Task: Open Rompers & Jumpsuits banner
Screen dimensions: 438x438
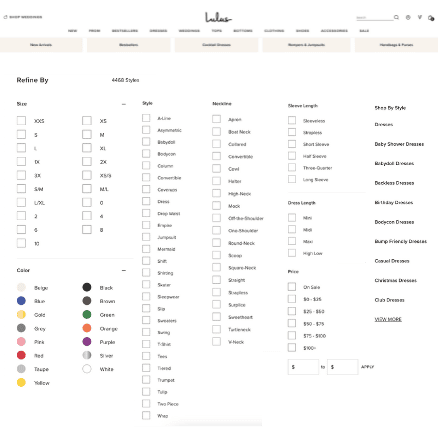Action: click(x=306, y=45)
